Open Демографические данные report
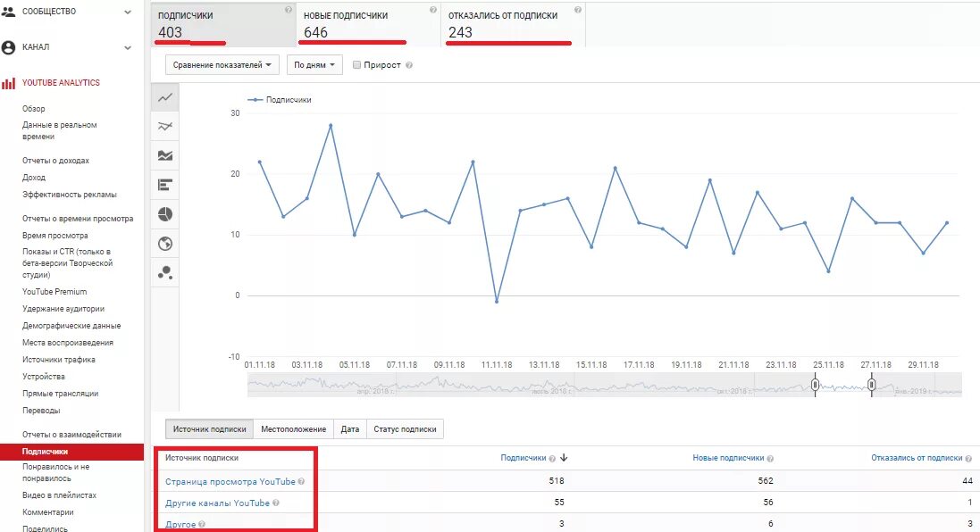The image size is (980, 532). [x=71, y=325]
